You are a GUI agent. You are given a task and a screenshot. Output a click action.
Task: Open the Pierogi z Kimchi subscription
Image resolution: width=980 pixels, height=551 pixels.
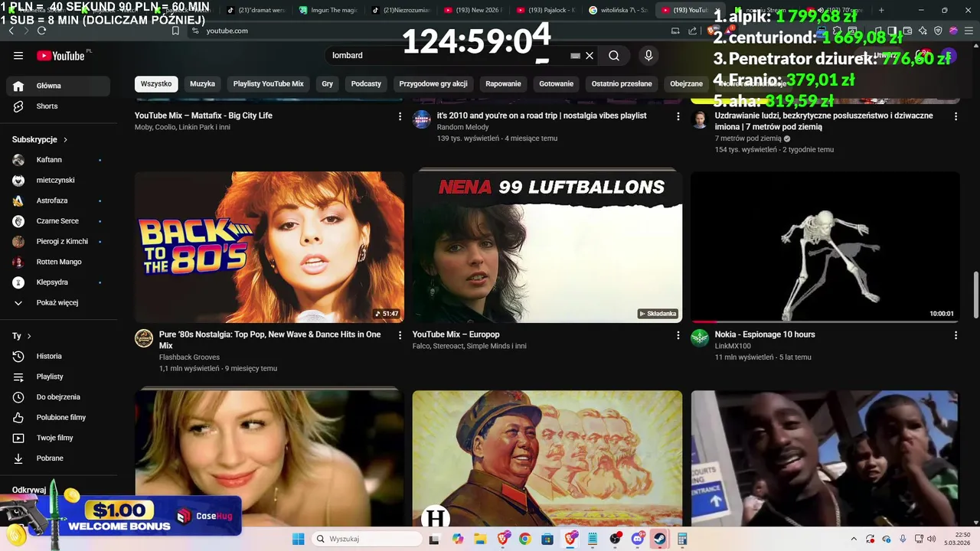(x=58, y=241)
